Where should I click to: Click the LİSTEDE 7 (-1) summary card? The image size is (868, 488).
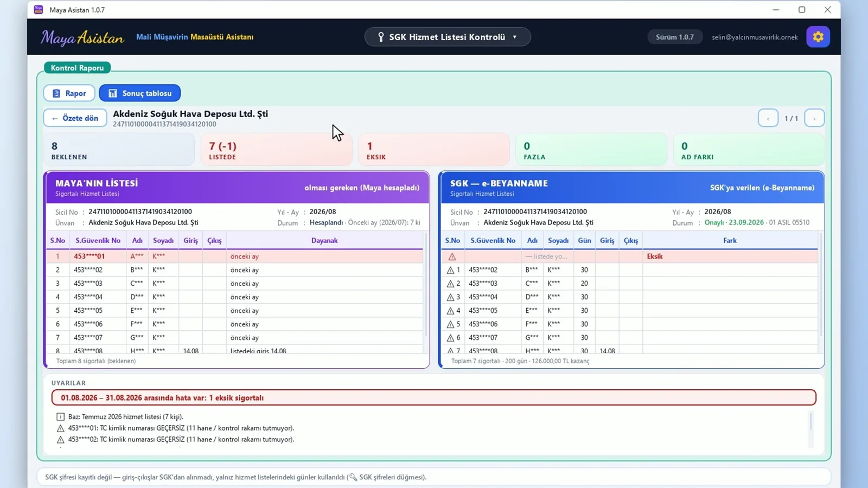coord(277,150)
